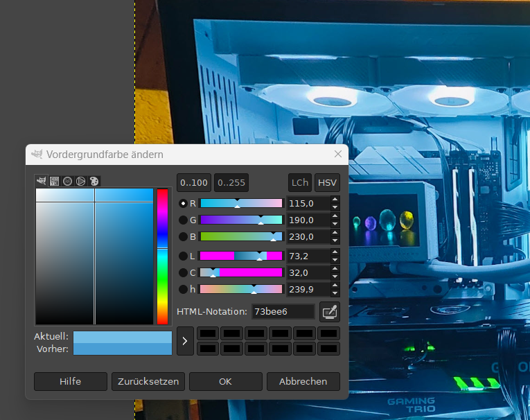The height and width of the screenshot is (420, 530).
Task: Click the Zurücksetzen button
Action: click(148, 381)
